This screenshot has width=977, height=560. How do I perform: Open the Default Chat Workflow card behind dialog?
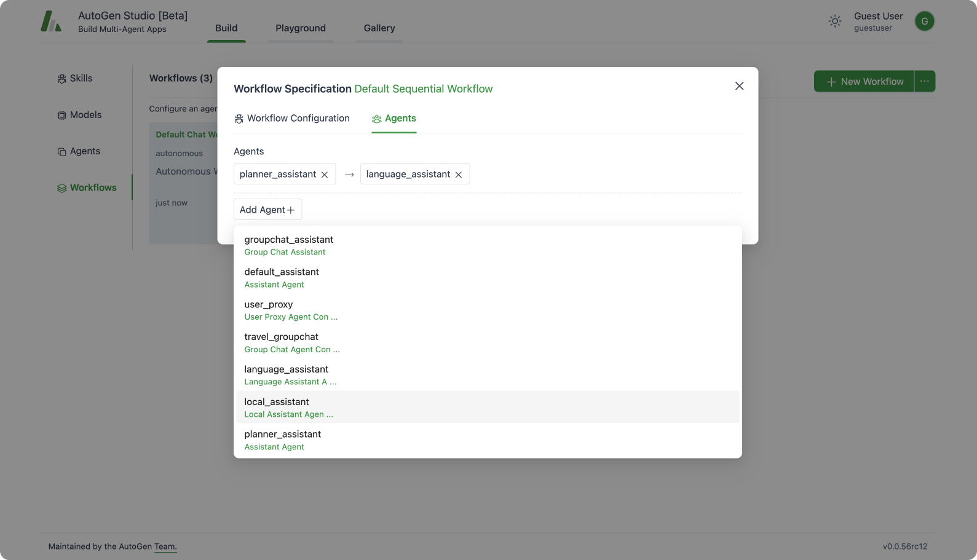[183, 183]
